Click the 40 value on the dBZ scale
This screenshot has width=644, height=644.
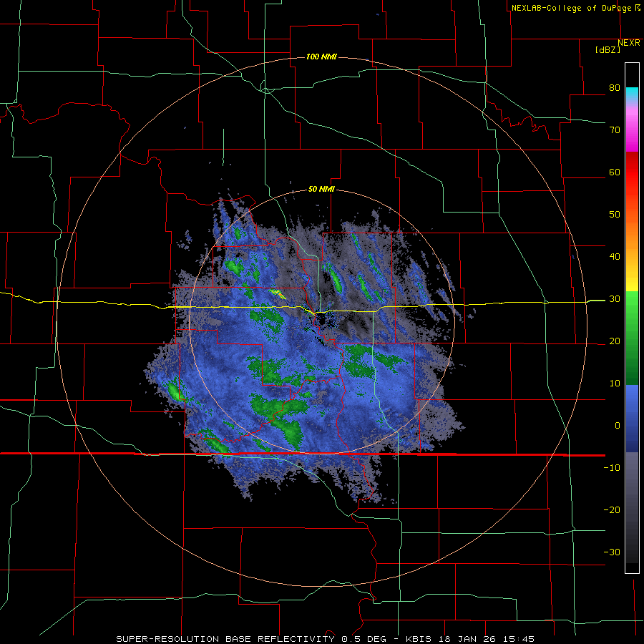pos(615,257)
